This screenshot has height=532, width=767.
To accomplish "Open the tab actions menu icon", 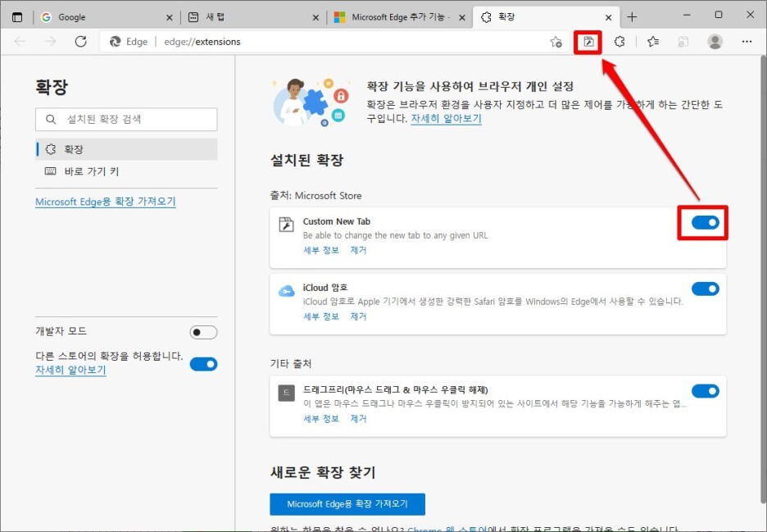I will (x=17, y=17).
